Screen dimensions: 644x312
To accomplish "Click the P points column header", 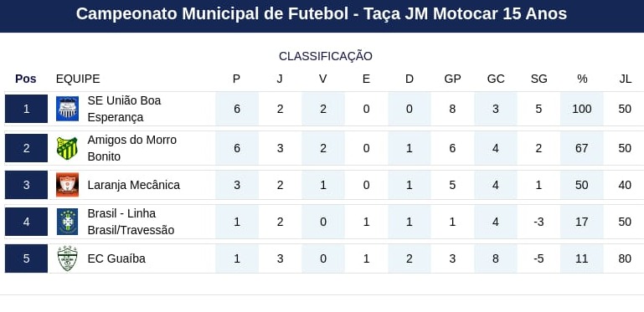I will pyautogui.click(x=236, y=79).
